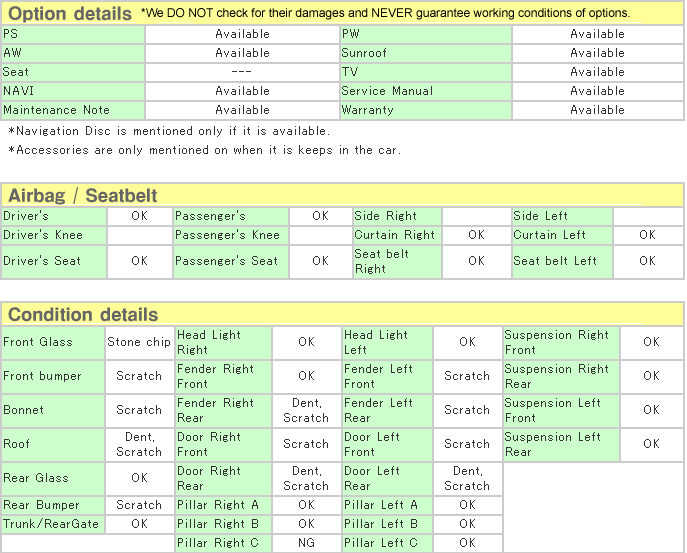Select the Head Light Left label
687x553 pixels.
click(x=376, y=342)
